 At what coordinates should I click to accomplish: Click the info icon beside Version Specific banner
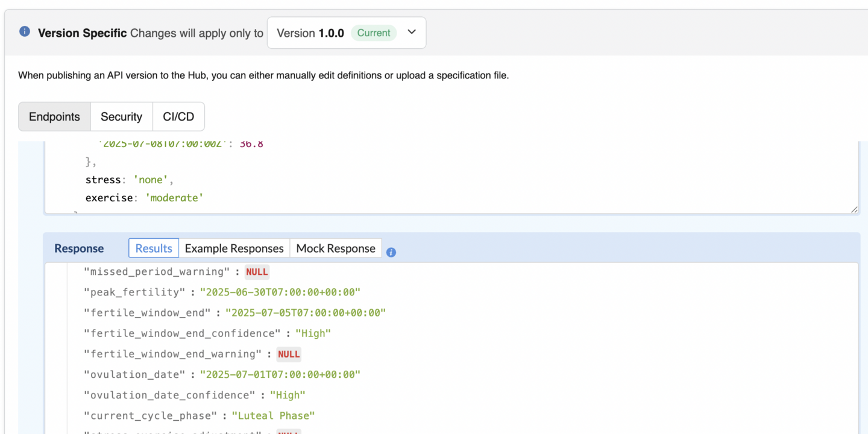[24, 33]
